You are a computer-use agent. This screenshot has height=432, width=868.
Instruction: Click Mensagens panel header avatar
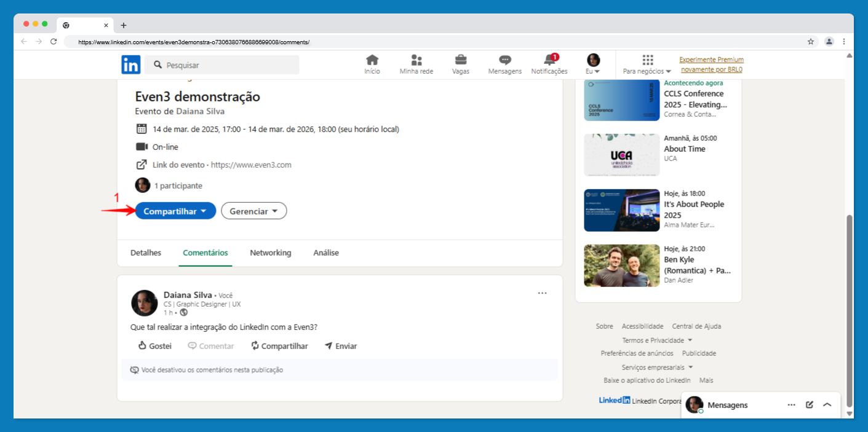(x=695, y=404)
